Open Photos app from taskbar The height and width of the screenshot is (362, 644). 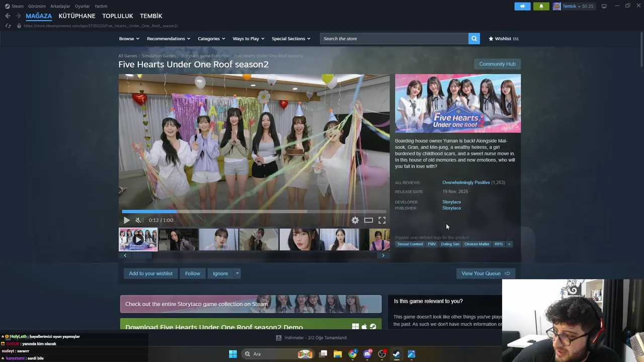pos(411,354)
